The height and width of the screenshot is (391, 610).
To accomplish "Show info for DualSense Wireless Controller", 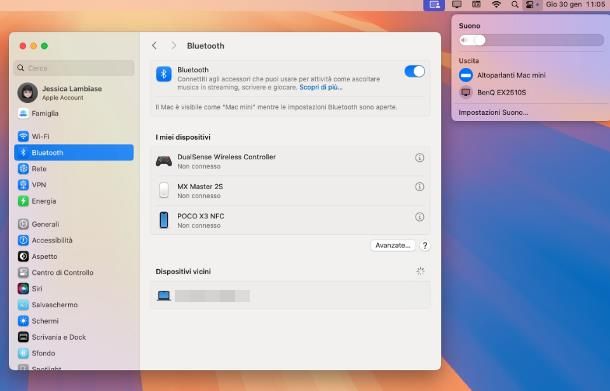I will pyautogui.click(x=419, y=158).
